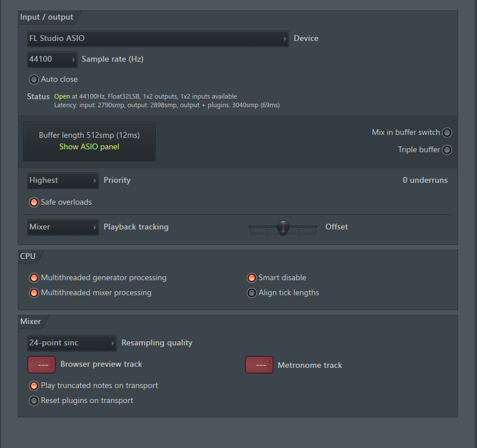Viewport: 477px width, 448px height.
Task: Select the Metronome track selector
Action: tap(259, 364)
